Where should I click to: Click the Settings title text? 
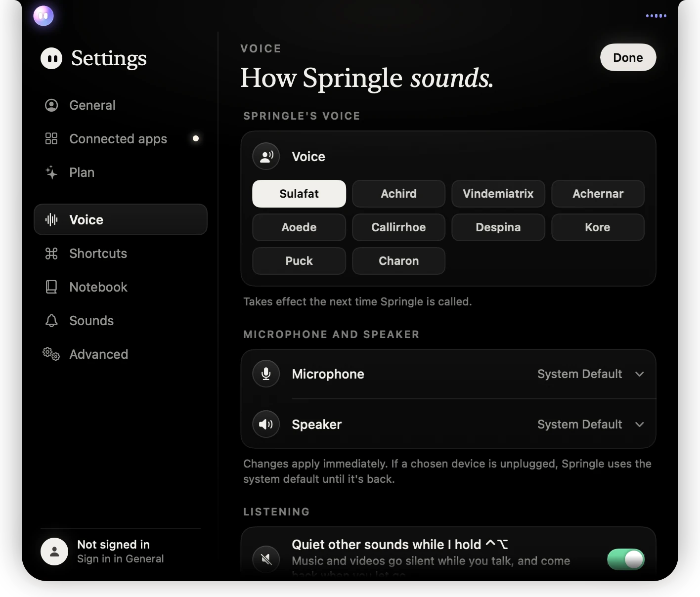[109, 59]
